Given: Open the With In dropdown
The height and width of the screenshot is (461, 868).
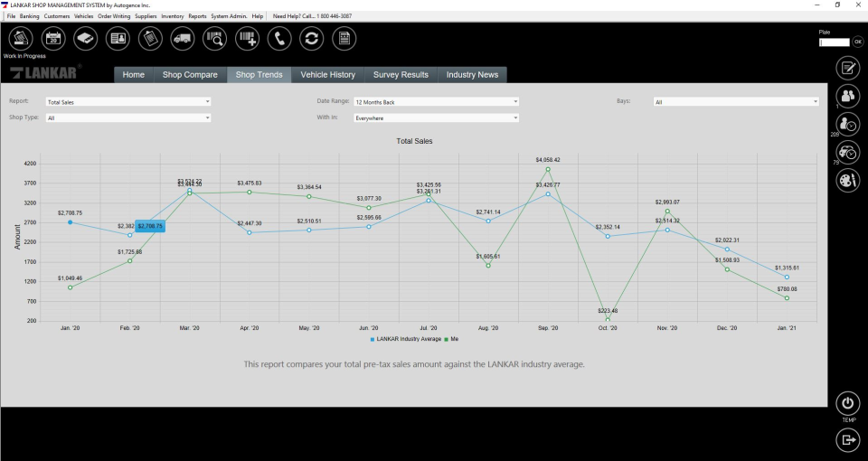Looking at the screenshot, I should (x=436, y=118).
